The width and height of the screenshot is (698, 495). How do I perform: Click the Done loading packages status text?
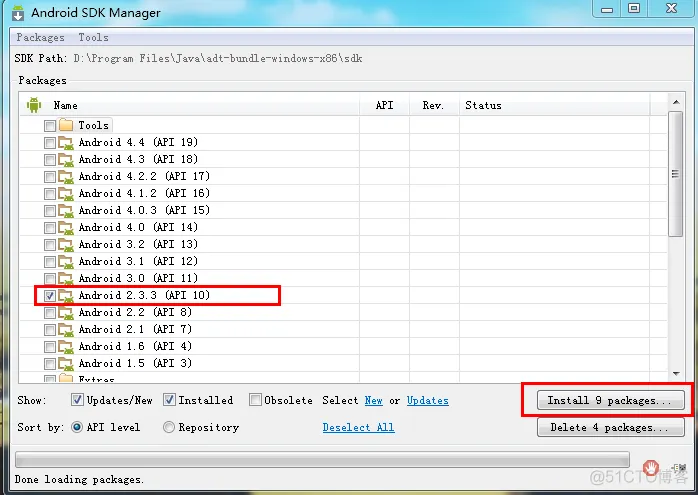[x=79, y=479]
